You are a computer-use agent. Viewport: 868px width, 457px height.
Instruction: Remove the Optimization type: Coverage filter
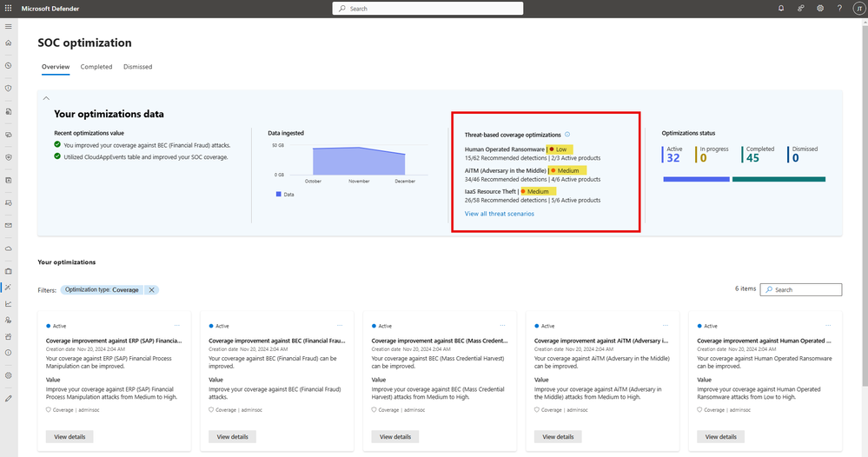152,290
